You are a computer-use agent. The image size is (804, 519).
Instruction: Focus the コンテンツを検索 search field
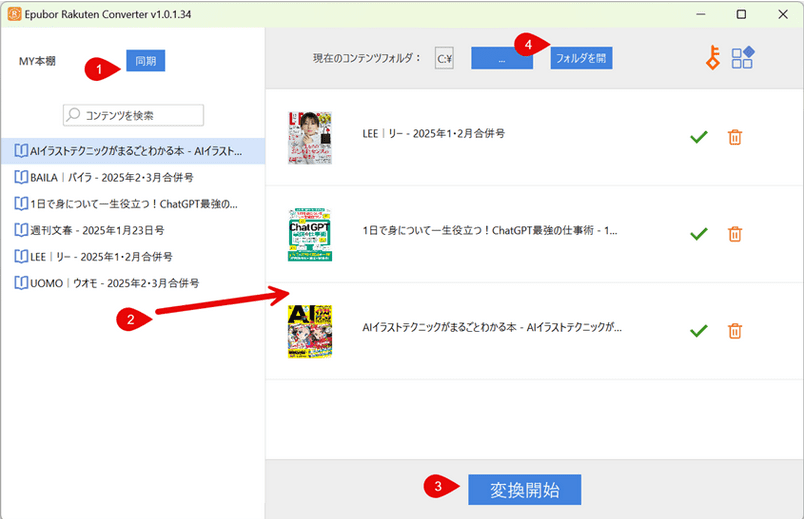[x=133, y=115]
